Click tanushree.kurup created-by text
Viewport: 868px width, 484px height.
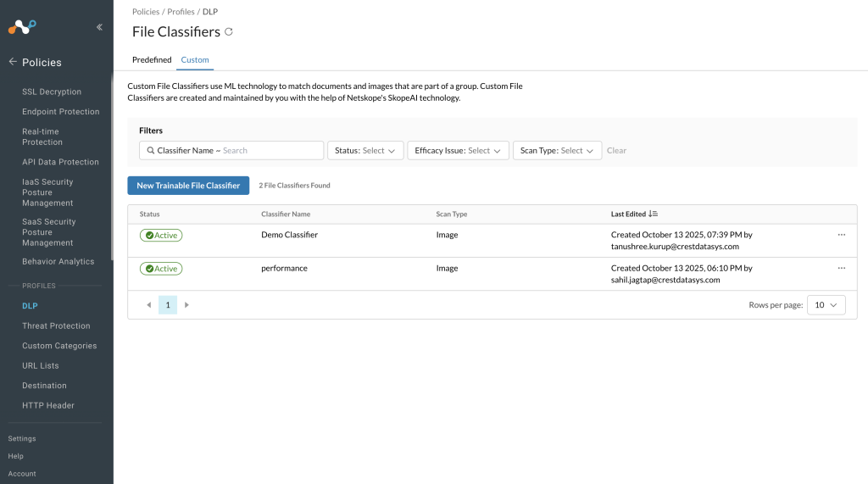[x=675, y=247]
